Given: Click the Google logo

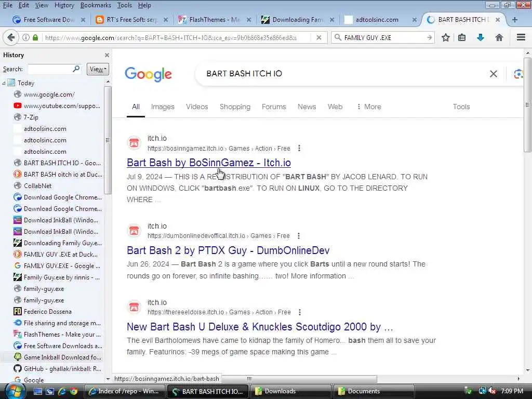Looking at the screenshot, I should click(x=148, y=74).
